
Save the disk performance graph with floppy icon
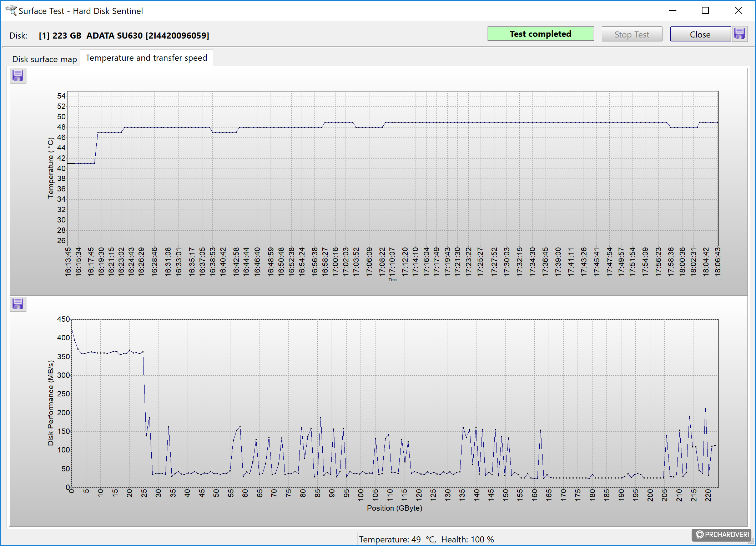(18, 304)
